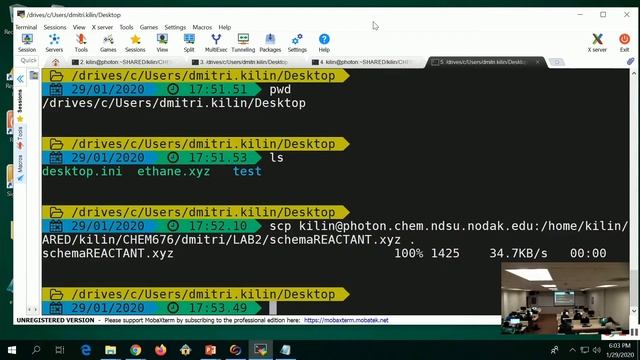The height and width of the screenshot is (360, 640).
Task: Open the Tools vertical sidebar tab
Action: click(20, 138)
